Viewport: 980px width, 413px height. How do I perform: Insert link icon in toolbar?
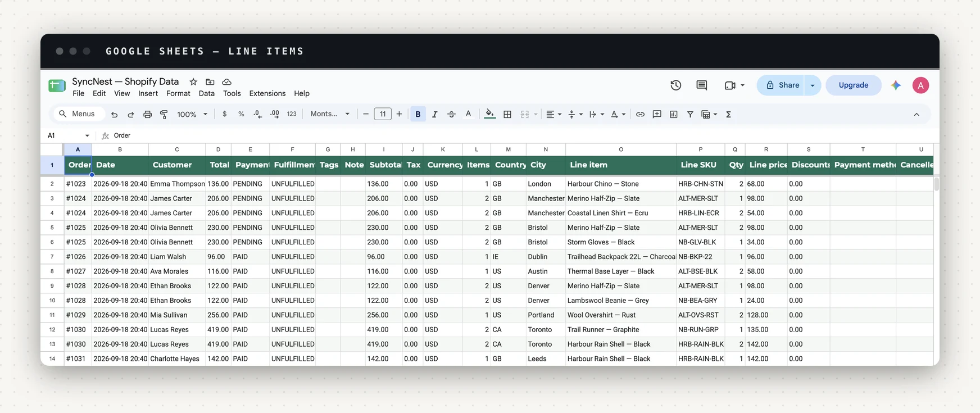click(640, 114)
